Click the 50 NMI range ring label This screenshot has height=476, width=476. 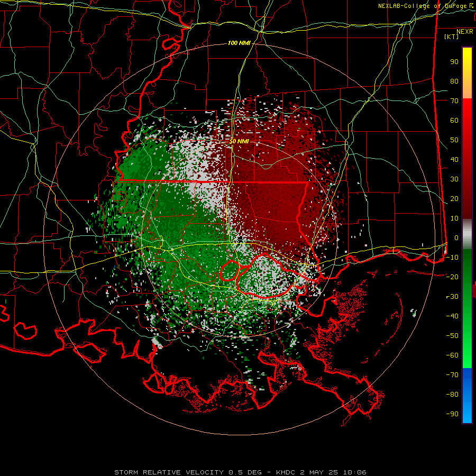tap(239, 141)
